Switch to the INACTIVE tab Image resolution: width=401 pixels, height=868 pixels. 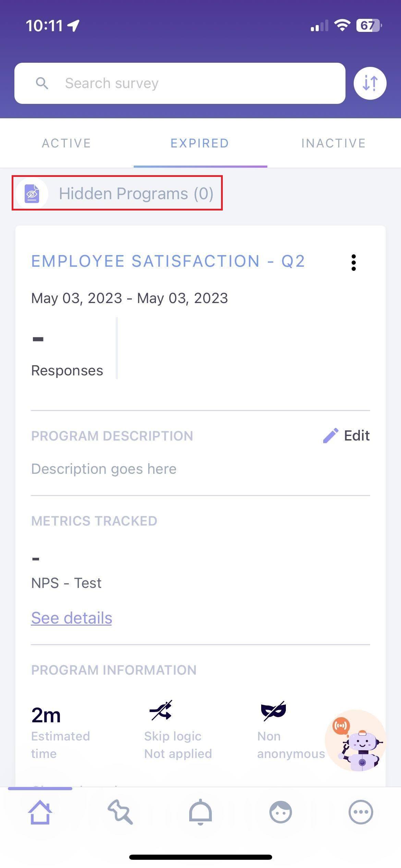point(333,143)
